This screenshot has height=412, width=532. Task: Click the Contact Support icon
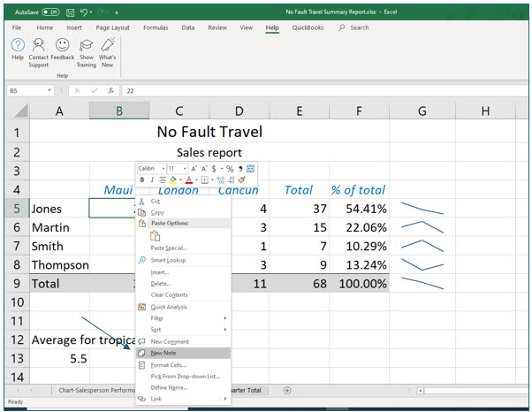click(38, 45)
